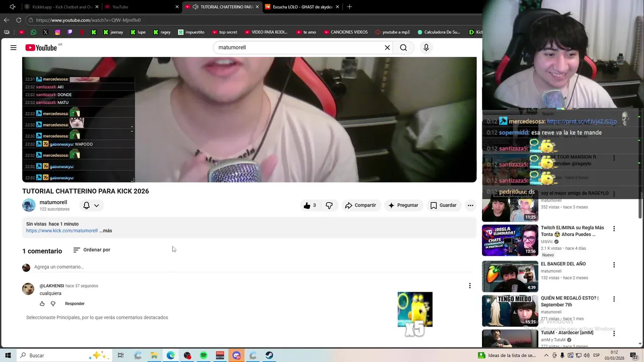Save video with the Guardar button
Viewport: 644px width, 362px height.
coord(443,205)
